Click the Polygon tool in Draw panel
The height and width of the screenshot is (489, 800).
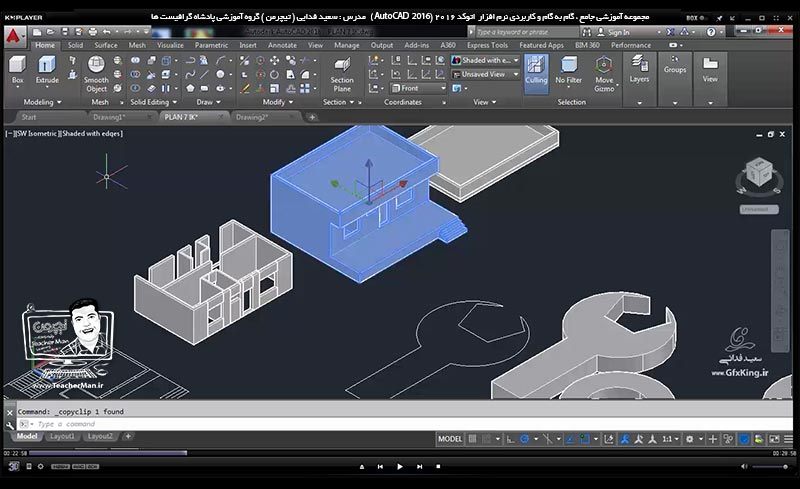pyautogui.click(x=190, y=88)
